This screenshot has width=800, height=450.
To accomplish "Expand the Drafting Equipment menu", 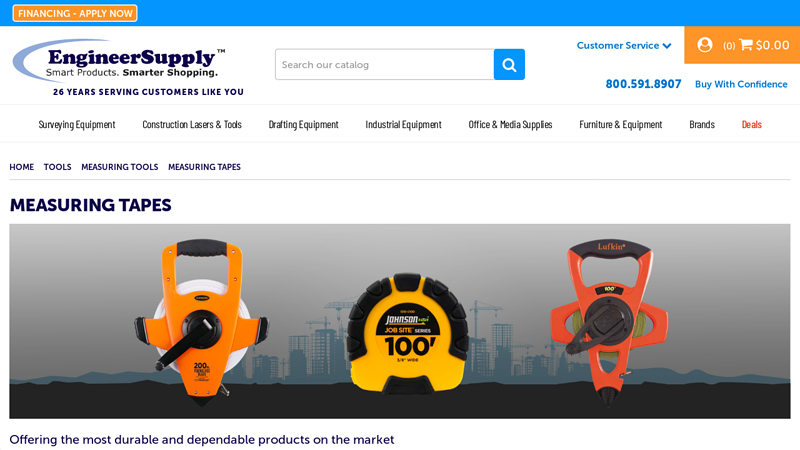I will tap(303, 125).
